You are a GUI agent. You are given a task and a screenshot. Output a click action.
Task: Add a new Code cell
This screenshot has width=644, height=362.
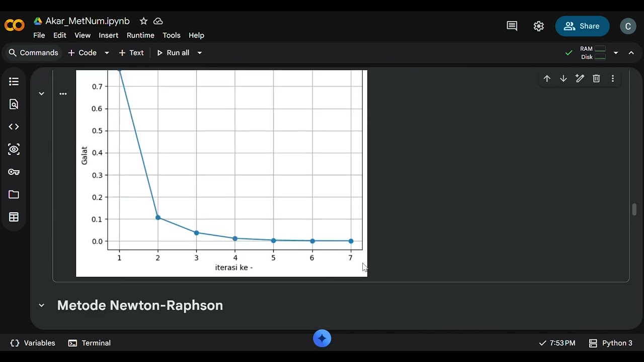[82, 53]
